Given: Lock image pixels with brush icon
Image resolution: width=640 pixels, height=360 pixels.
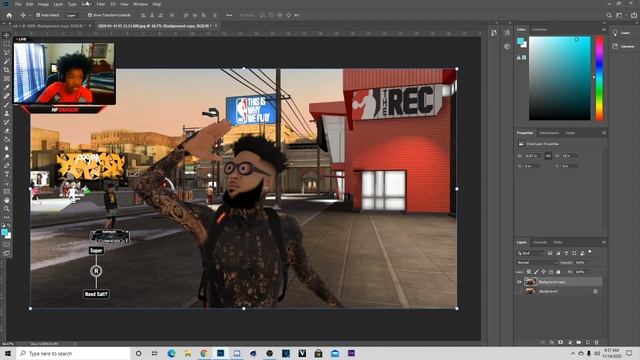Looking at the screenshot, I should (536, 271).
